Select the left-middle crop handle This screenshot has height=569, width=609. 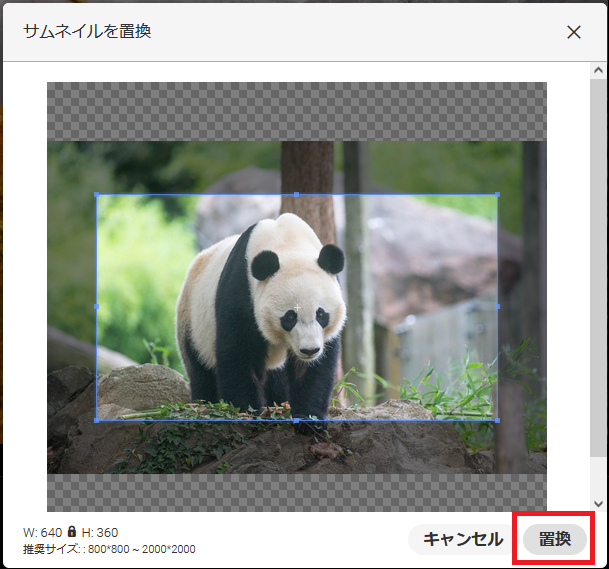pos(97,307)
